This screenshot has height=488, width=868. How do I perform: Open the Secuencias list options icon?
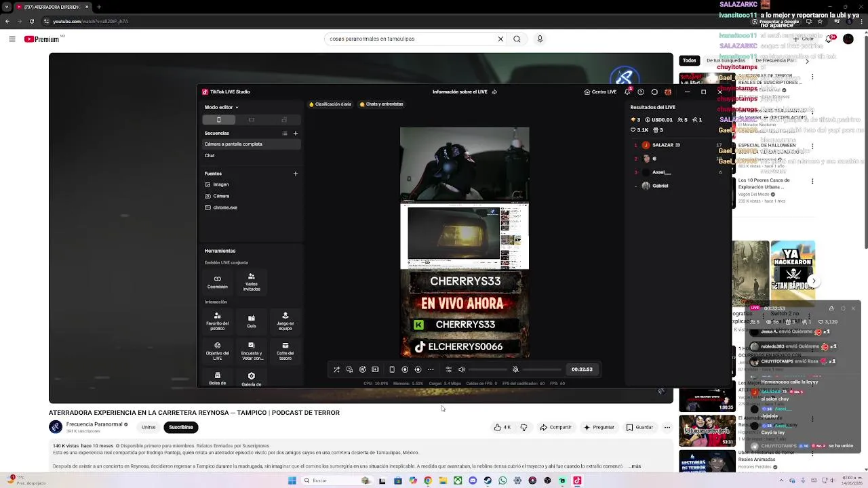tap(285, 134)
